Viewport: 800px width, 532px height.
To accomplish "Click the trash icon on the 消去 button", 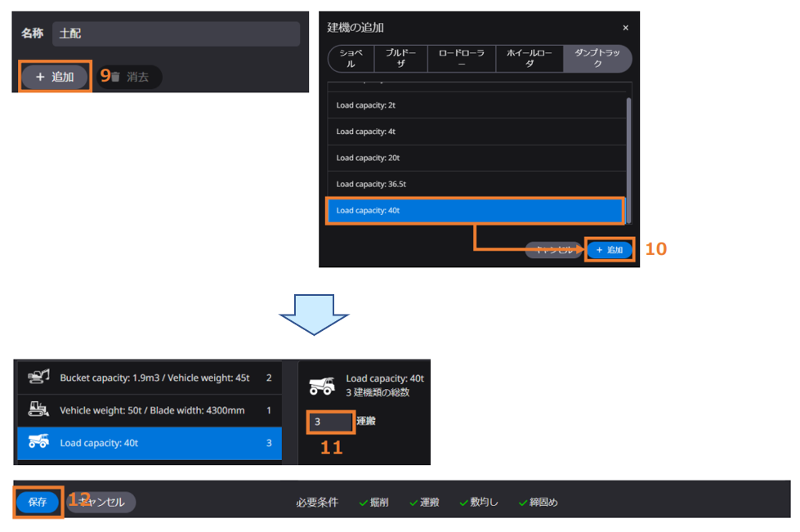I will (x=115, y=77).
